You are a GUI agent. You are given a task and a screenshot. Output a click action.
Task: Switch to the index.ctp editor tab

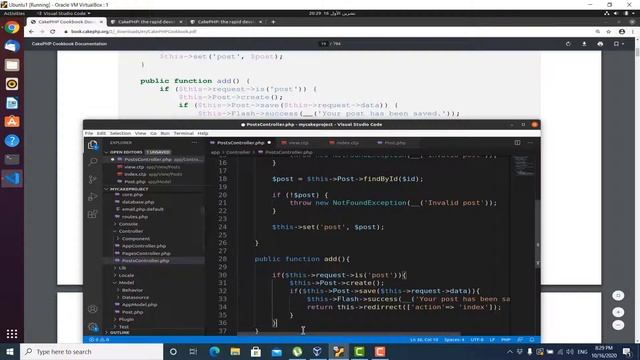[x=347, y=143]
